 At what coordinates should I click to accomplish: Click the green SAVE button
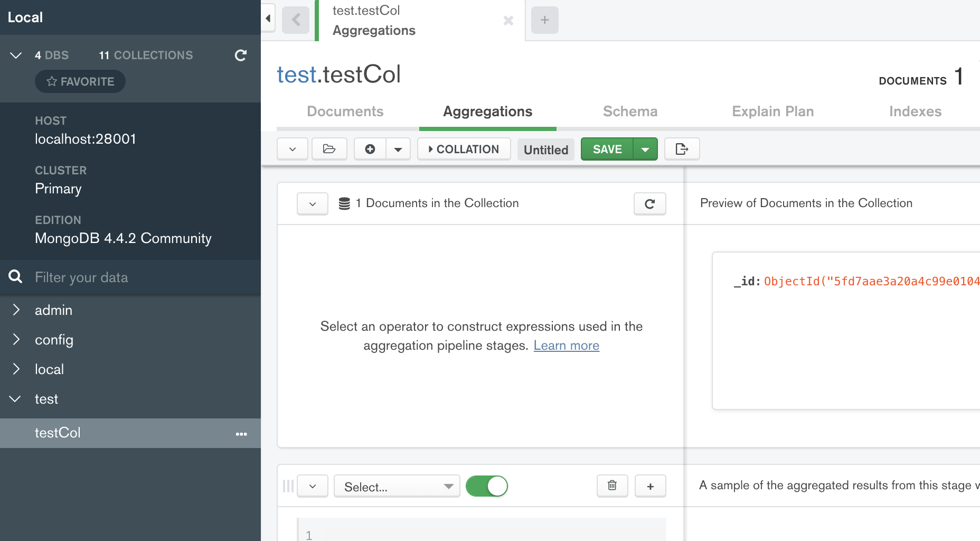coord(607,149)
